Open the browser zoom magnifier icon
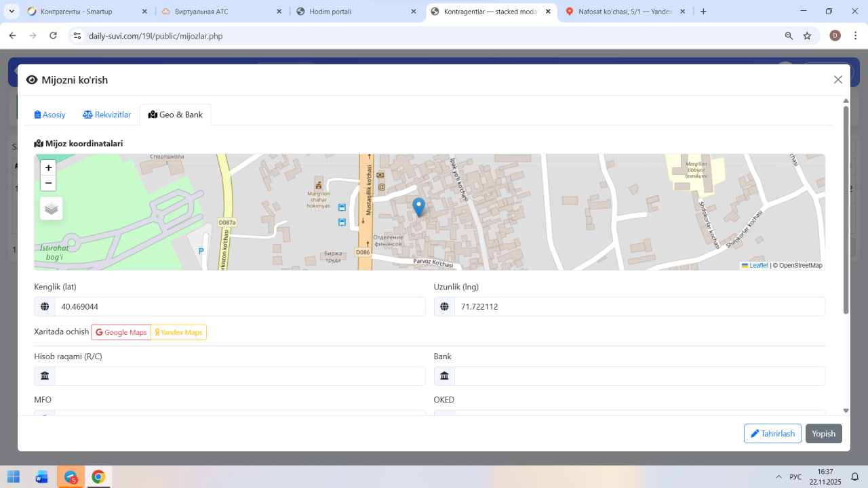The height and width of the screenshot is (488, 868). click(789, 36)
